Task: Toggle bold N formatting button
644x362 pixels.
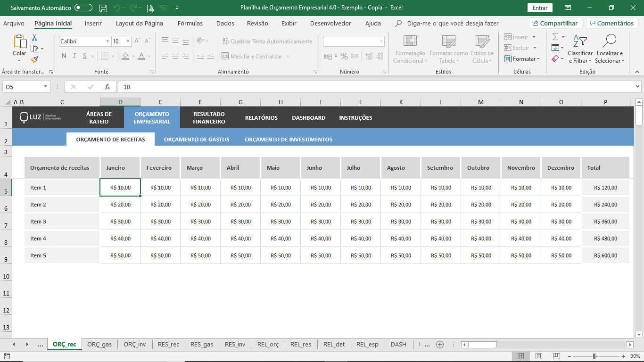Action: [64, 56]
